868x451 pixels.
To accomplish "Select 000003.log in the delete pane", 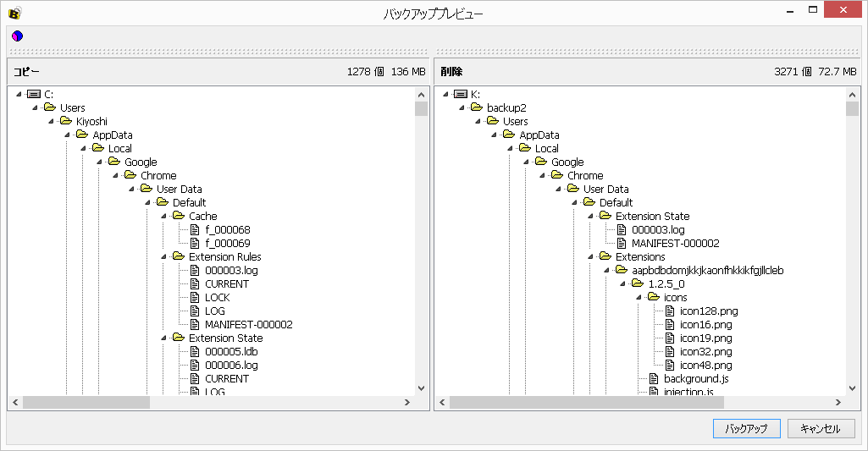I will [658, 229].
